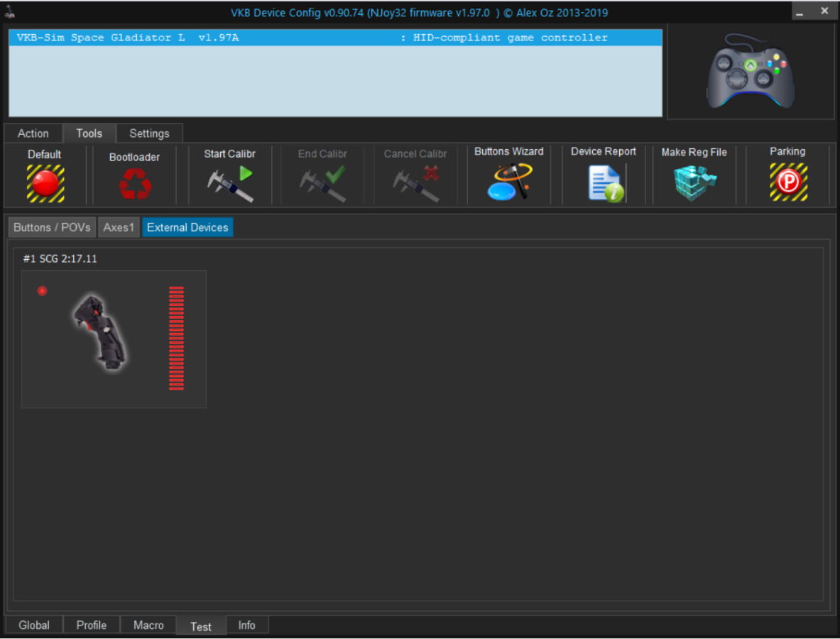Click the red level bar indicator
Screen dimensions: 840x639
coord(176,338)
